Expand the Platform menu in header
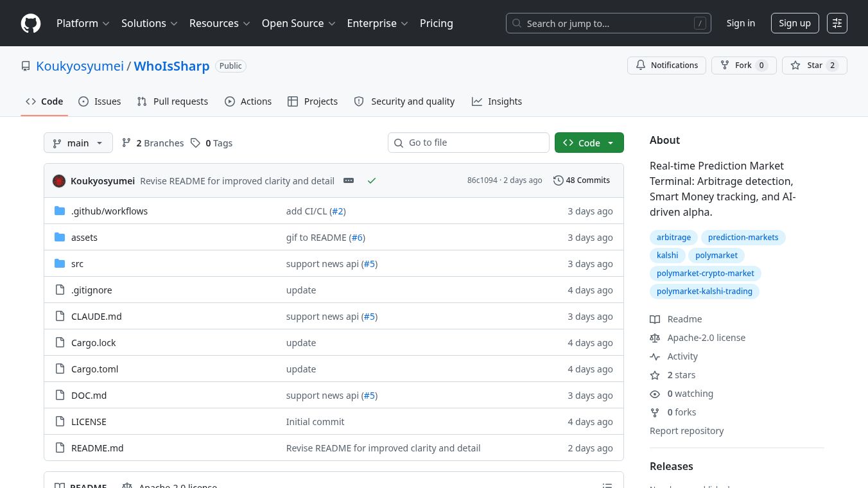 click(83, 23)
